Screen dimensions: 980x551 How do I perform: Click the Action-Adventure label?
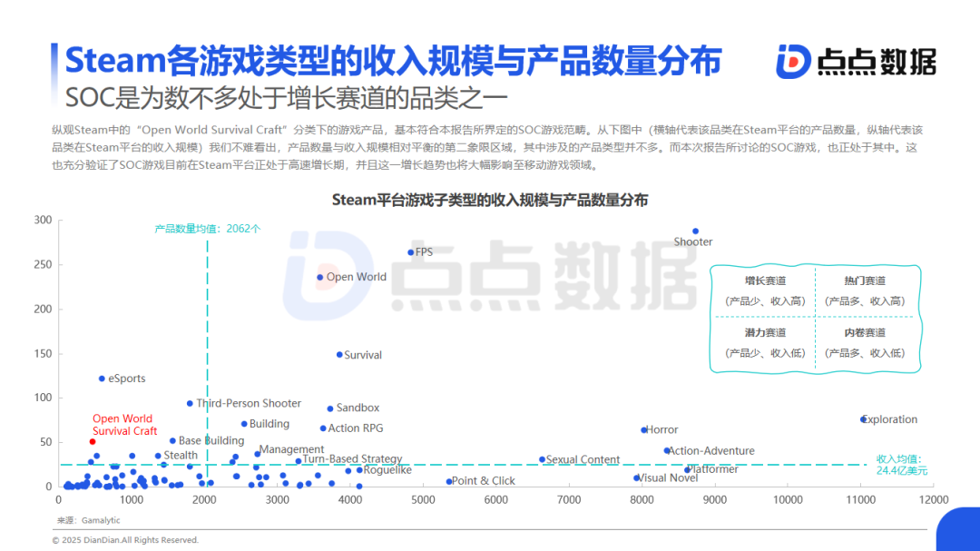coord(710,450)
